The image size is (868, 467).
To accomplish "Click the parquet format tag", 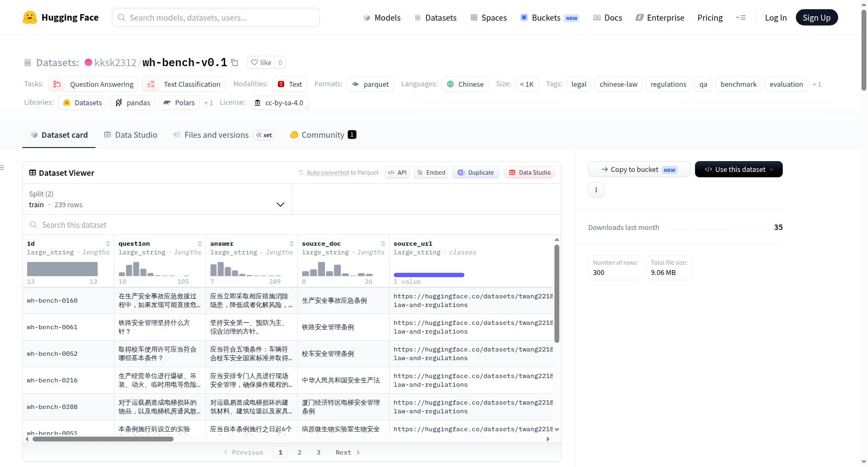I will pyautogui.click(x=371, y=84).
